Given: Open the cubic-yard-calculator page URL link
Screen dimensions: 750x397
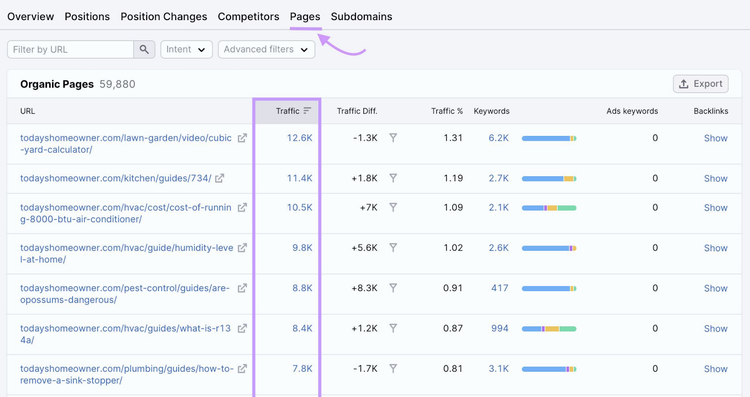Looking at the screenshot, I should point(126,143).
